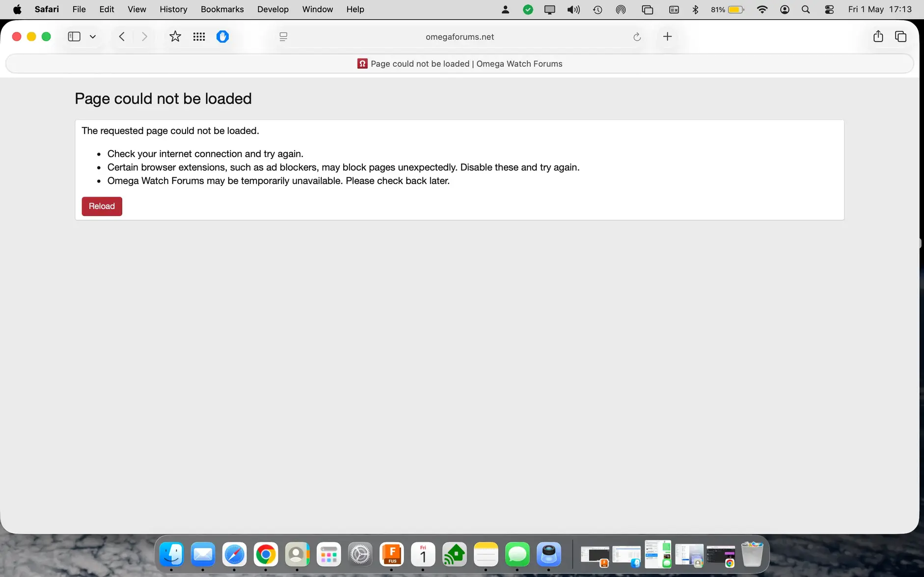This screenshot has width=924, height=577.
Task: Go forward to the next page
Action: coord(144,37)
